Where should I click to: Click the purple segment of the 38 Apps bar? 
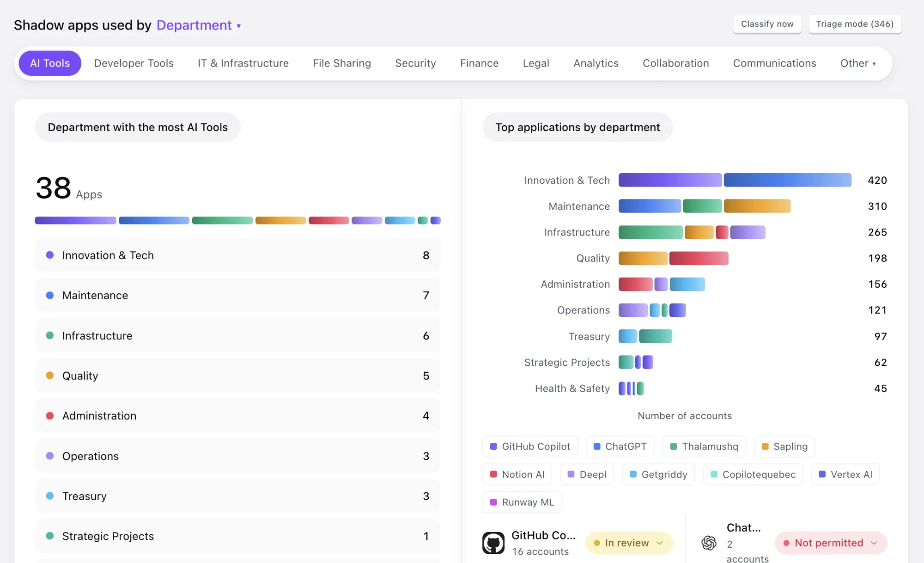75,220
